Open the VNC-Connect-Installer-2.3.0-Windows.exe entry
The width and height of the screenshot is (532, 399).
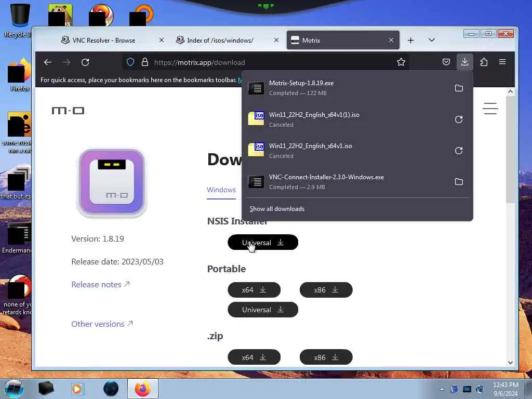(346, 182)
